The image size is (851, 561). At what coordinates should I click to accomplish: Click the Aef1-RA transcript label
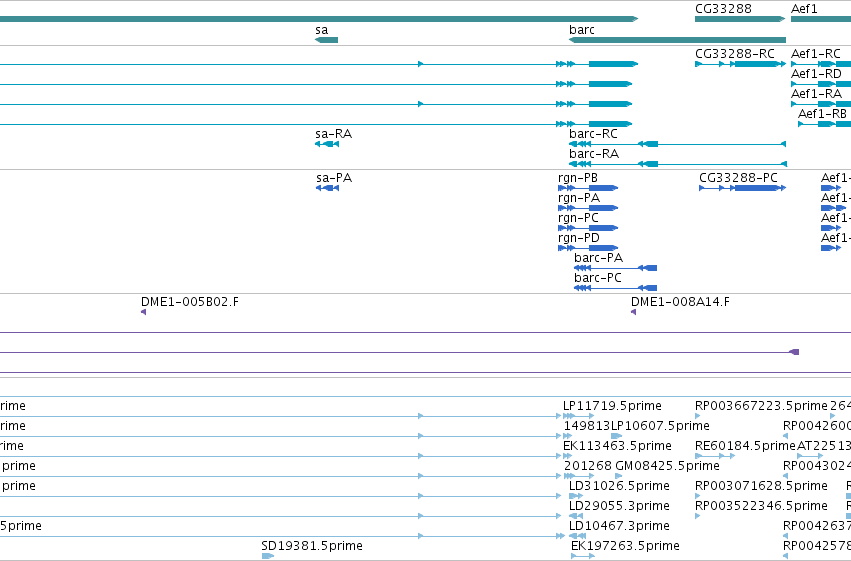(816, 94)
